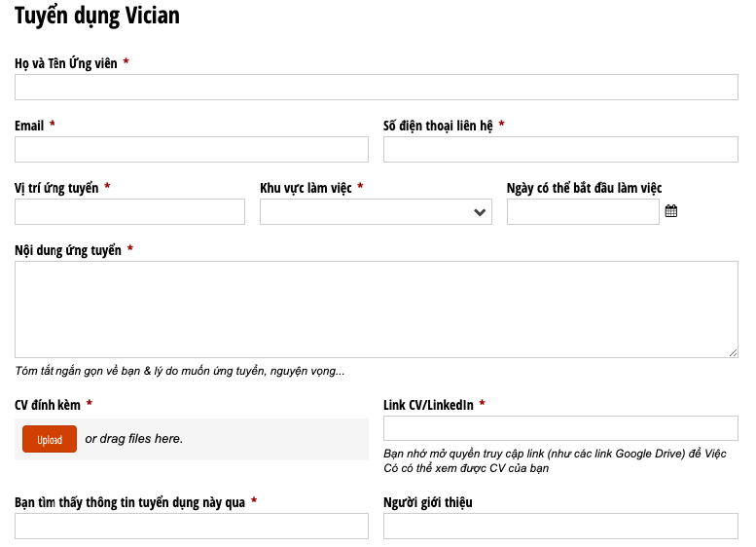Select the Số điện thoại liên hệ field

tap(560, 150)
